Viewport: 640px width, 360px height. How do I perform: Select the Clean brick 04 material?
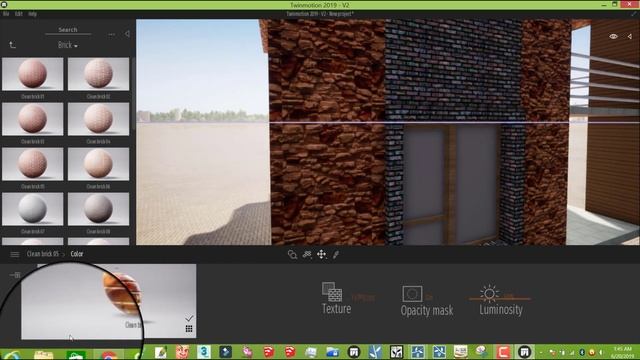tap(98, 119)
